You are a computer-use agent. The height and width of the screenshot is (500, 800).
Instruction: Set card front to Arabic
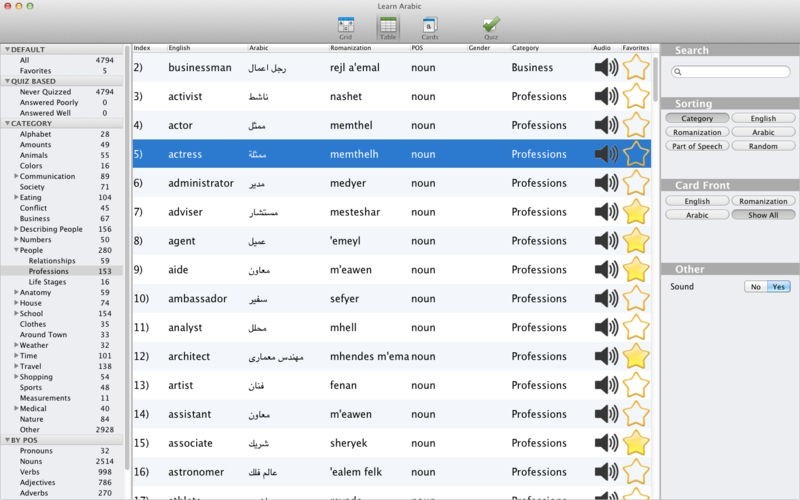coord(697,215)
